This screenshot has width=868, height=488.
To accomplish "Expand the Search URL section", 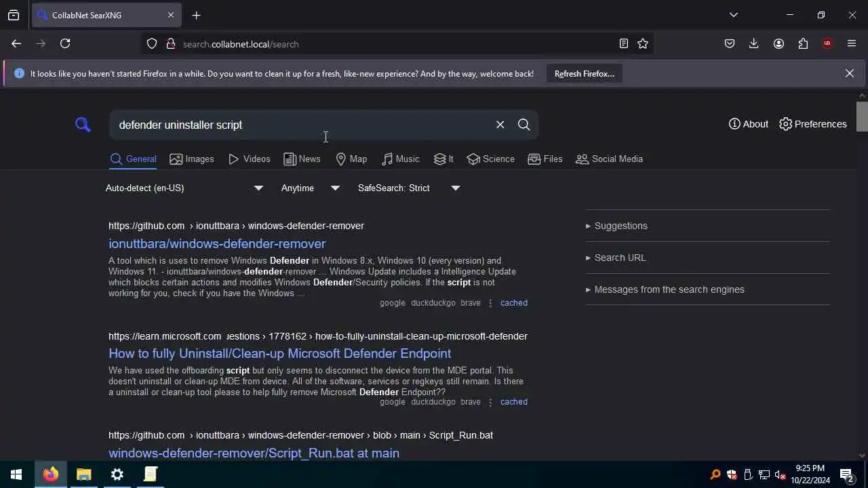I will (x=616, y=258).
